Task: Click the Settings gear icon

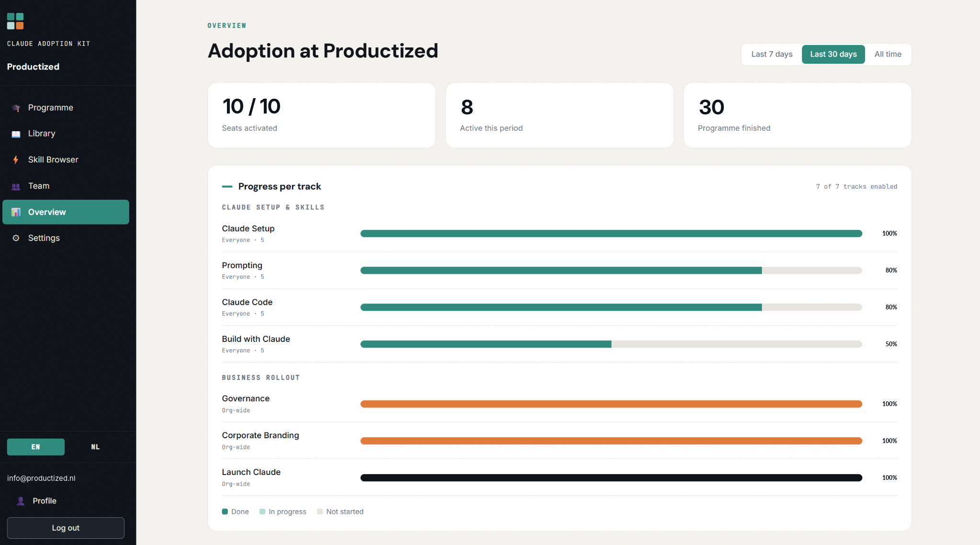Action: pos(16,238)
